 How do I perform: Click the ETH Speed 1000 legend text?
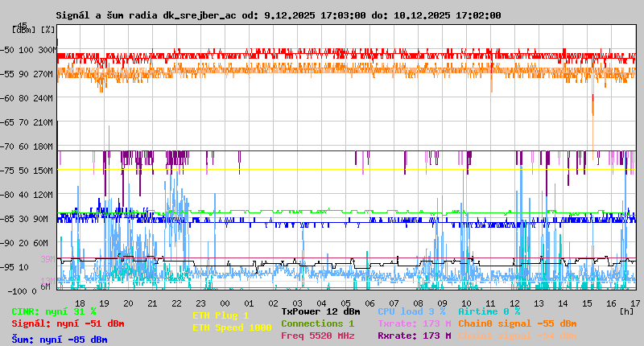(232, 327)
